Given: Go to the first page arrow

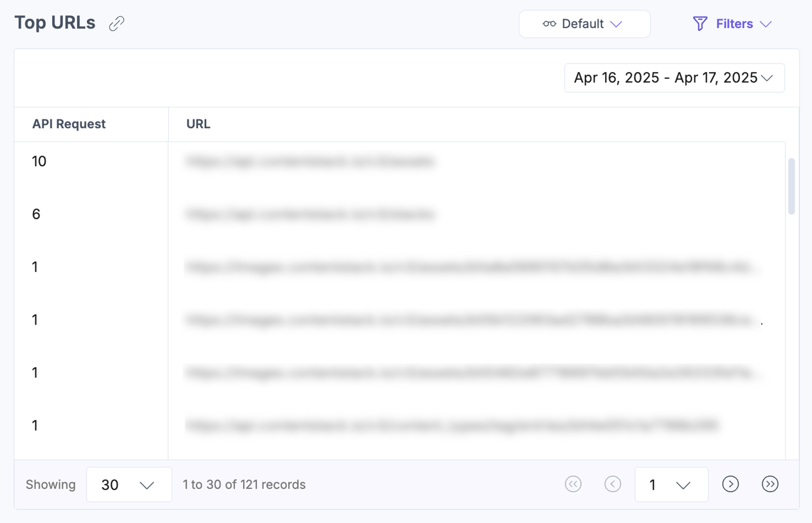Looking at the screenshot, I should pyautogui.click(x=573, y=484).
